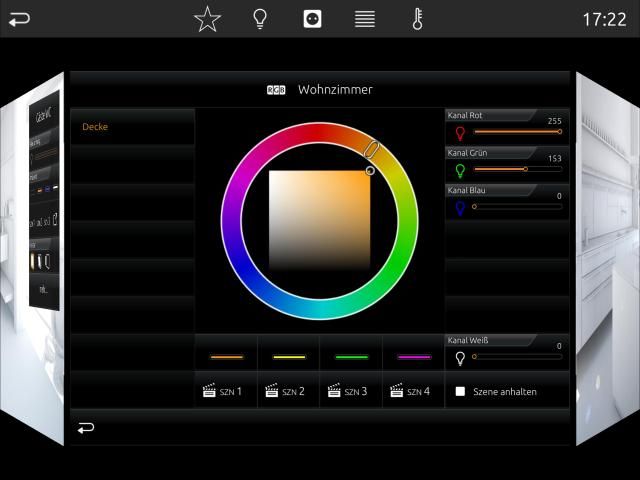
Task: Open the blinds icon in top bar
Action: [x=365, y=19]
